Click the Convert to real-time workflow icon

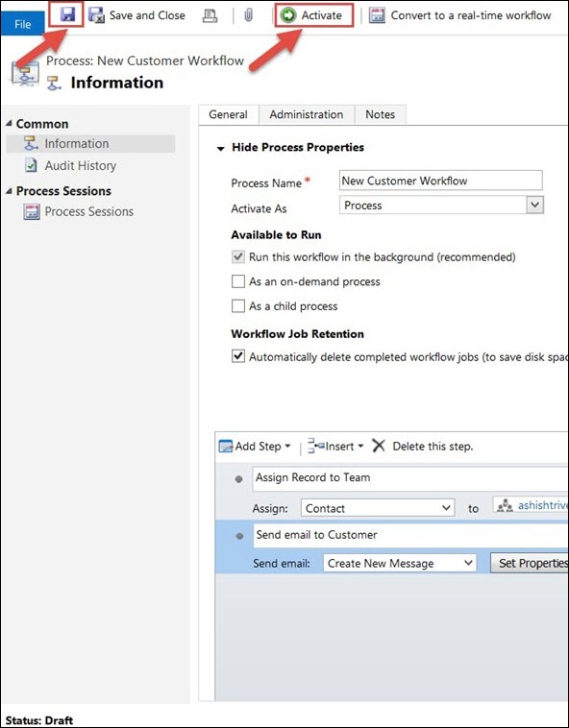click(x=377, y=15)
